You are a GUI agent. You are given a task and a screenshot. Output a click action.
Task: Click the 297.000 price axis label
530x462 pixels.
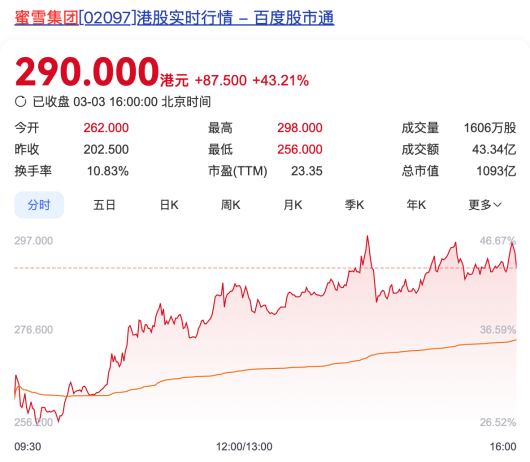(33, 241)
